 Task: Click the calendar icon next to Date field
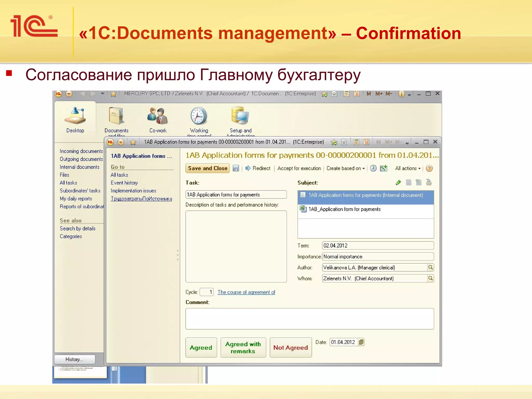pos(361,342)
